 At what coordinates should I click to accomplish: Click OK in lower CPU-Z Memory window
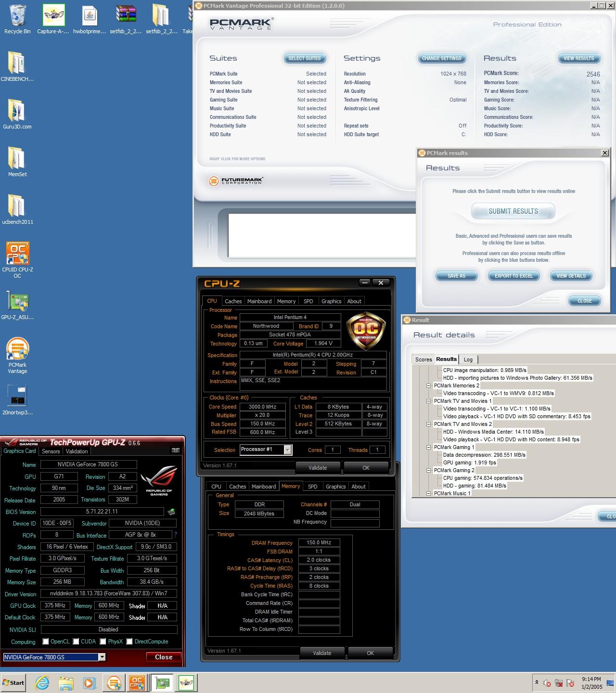(370, 653)
